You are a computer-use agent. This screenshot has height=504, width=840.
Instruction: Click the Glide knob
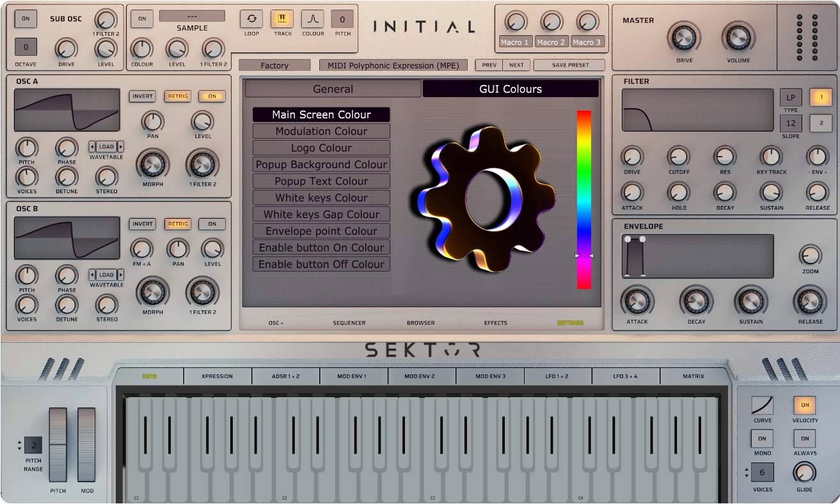tap(804, 474)
